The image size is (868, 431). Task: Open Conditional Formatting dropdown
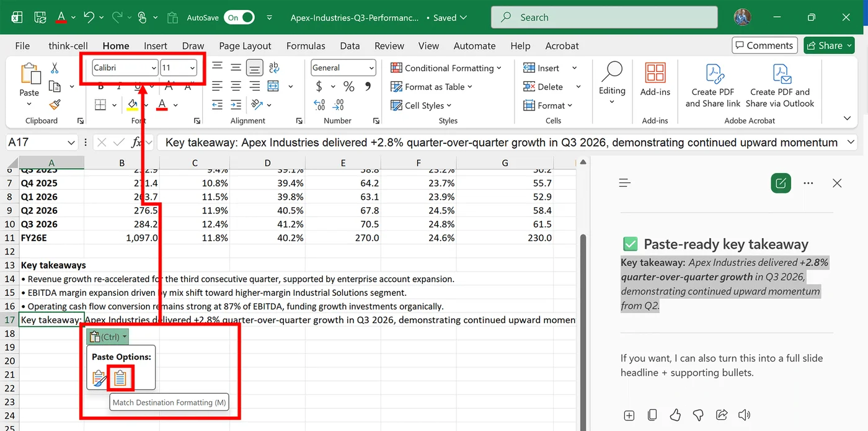[445, 68]
